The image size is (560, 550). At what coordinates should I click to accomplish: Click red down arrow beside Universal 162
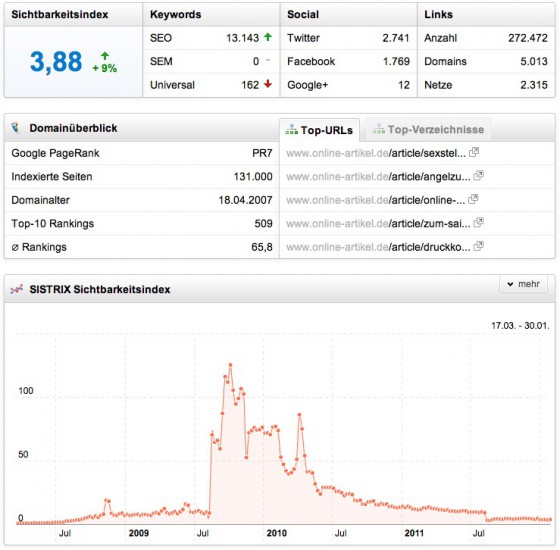tap(268, 84)
